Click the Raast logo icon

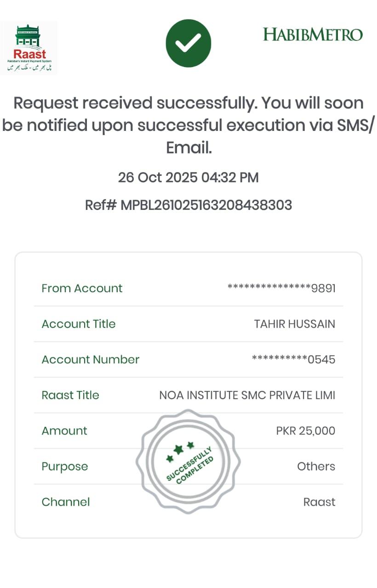(29, 47)
